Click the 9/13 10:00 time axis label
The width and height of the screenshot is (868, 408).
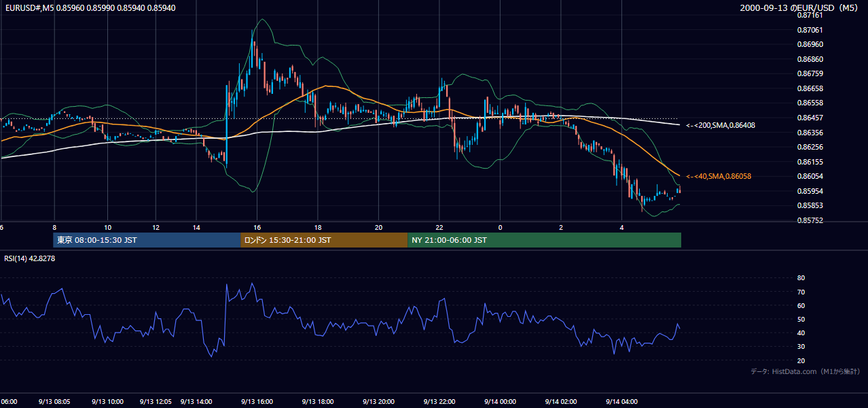point(107,401)
